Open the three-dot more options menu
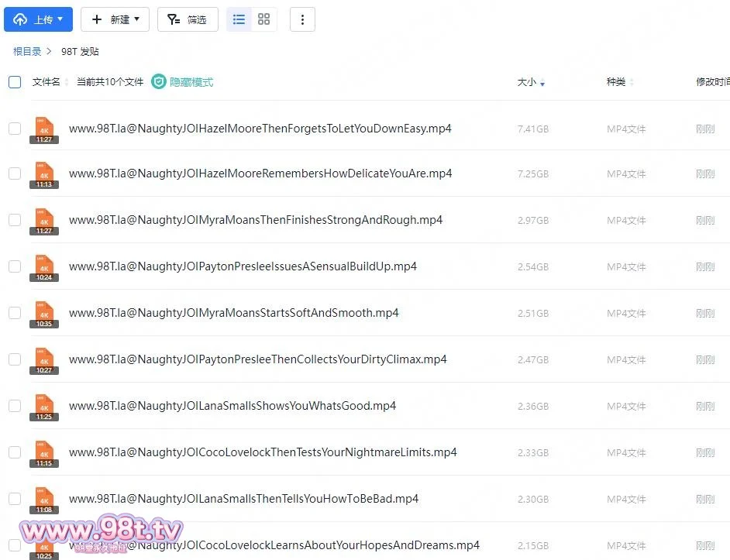Viewport: 730px width, 560px height. point(302,19)
